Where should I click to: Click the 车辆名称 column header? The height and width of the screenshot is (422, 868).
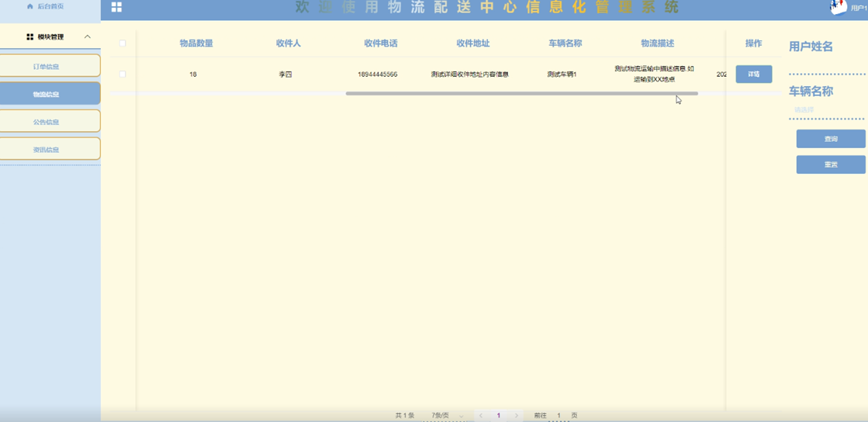565,43
